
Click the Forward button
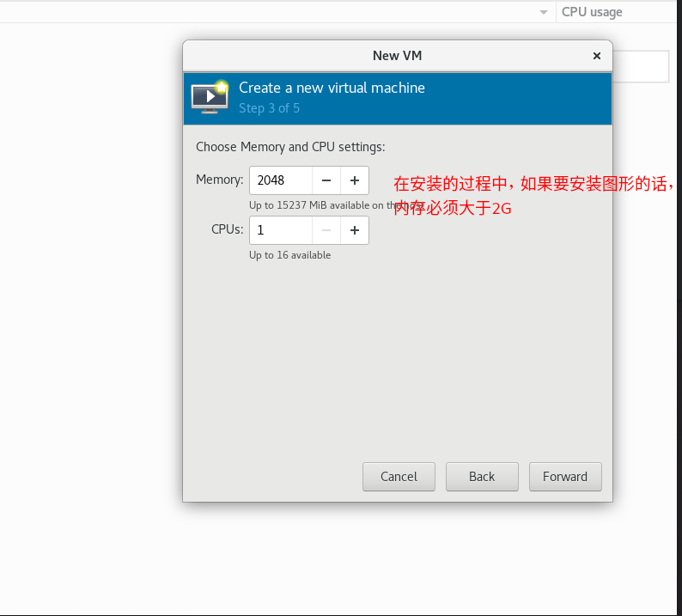pyautogui.click(x=565, y=477)
